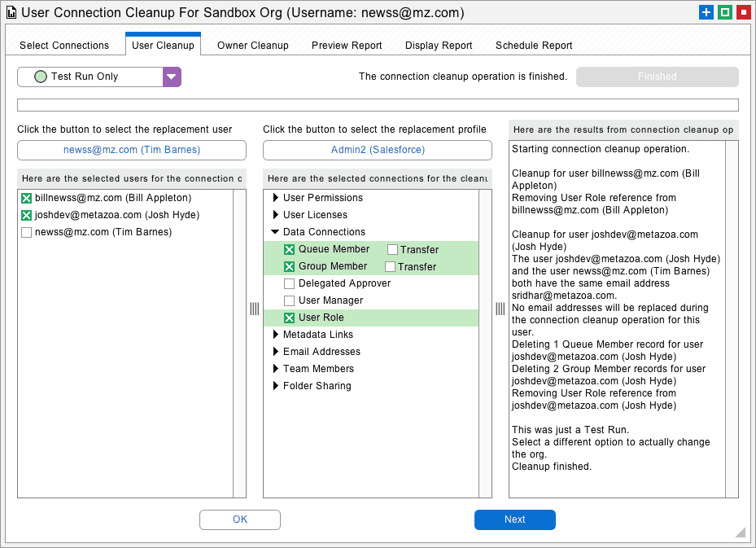
Task: Click the resize grip in window corner
Action: pyautogui.click(x=740, y=532)
